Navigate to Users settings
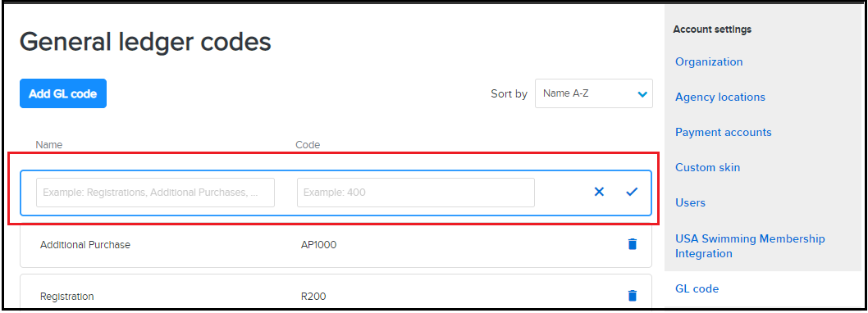Image resolution: width=868 pixels, height=313 pixels. [690, 202]
